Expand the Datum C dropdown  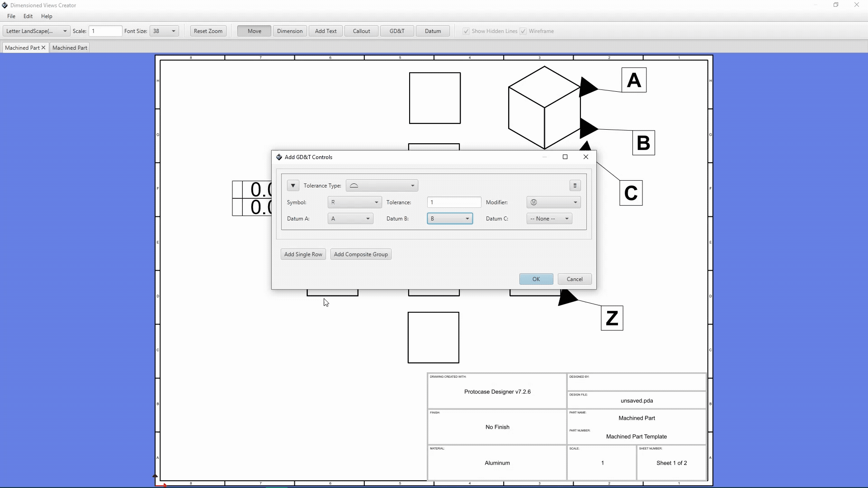[549, 219]
